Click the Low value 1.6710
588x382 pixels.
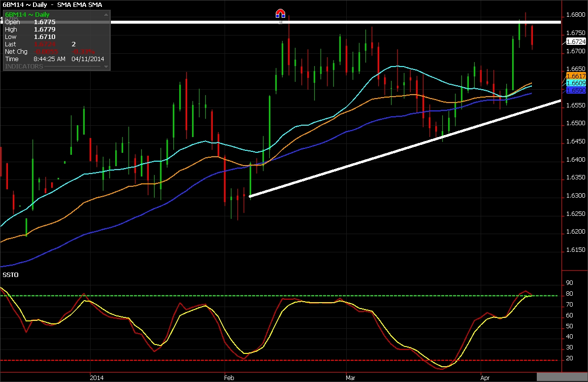point(45,37)
